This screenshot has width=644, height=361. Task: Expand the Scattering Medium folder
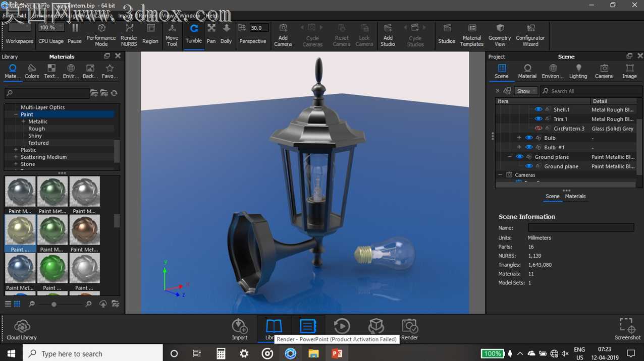[16, 157]
